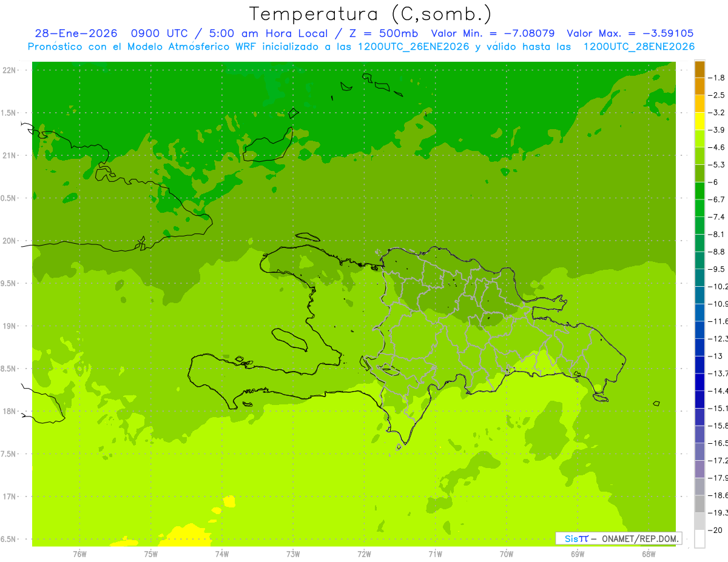Click the Beata island south of the Barahona peninsula
This screenshot has width=728, height=562.
tap(399, 447)
